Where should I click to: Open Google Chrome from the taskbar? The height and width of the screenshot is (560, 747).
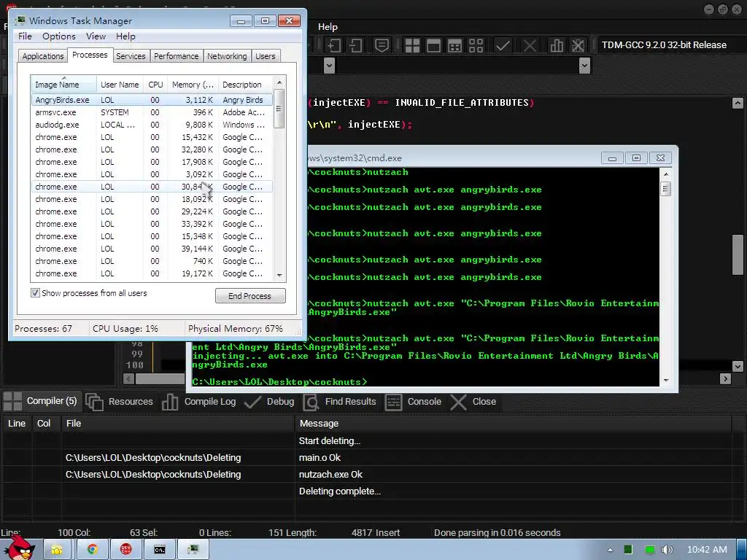point(93,550)
